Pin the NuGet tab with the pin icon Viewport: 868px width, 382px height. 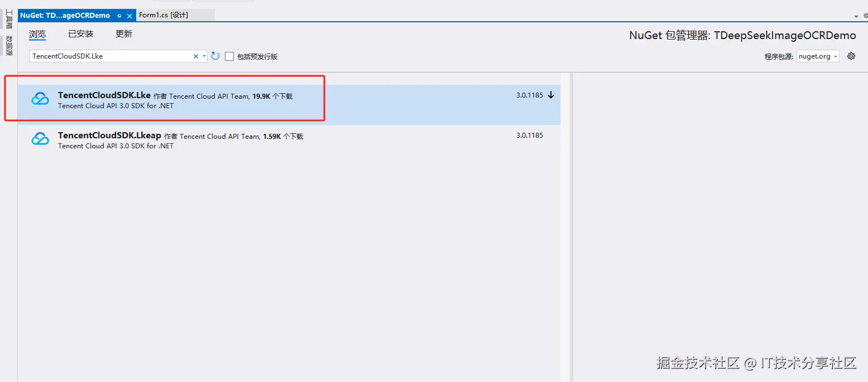[119, 16]
